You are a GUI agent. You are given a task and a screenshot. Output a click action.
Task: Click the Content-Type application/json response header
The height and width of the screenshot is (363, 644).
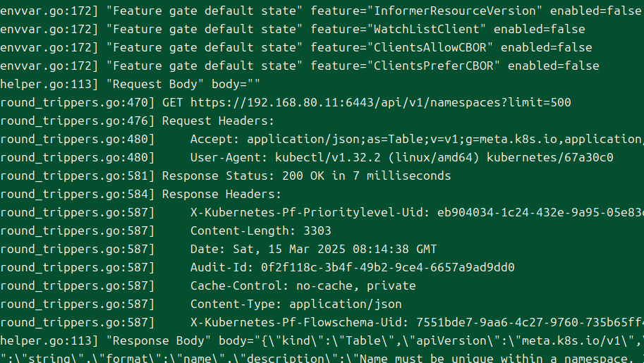[296, 304]
